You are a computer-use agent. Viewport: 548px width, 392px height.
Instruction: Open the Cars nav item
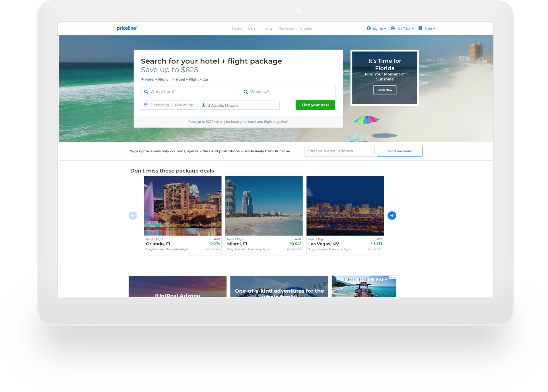tap(252, 28)
